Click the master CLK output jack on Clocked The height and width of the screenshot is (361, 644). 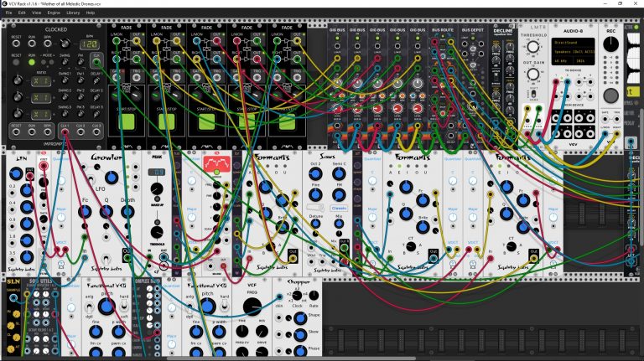[x=96, y=62]
